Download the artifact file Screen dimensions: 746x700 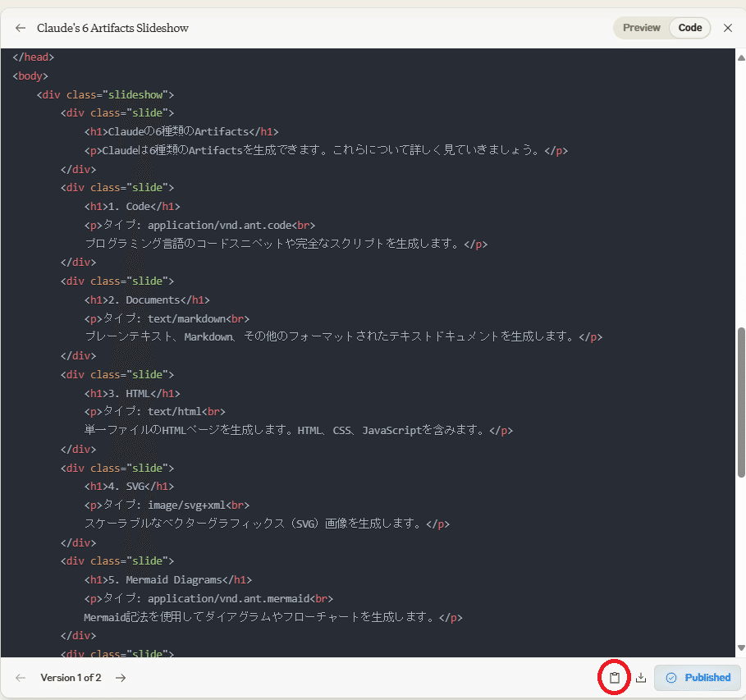[x=641, y=678]
